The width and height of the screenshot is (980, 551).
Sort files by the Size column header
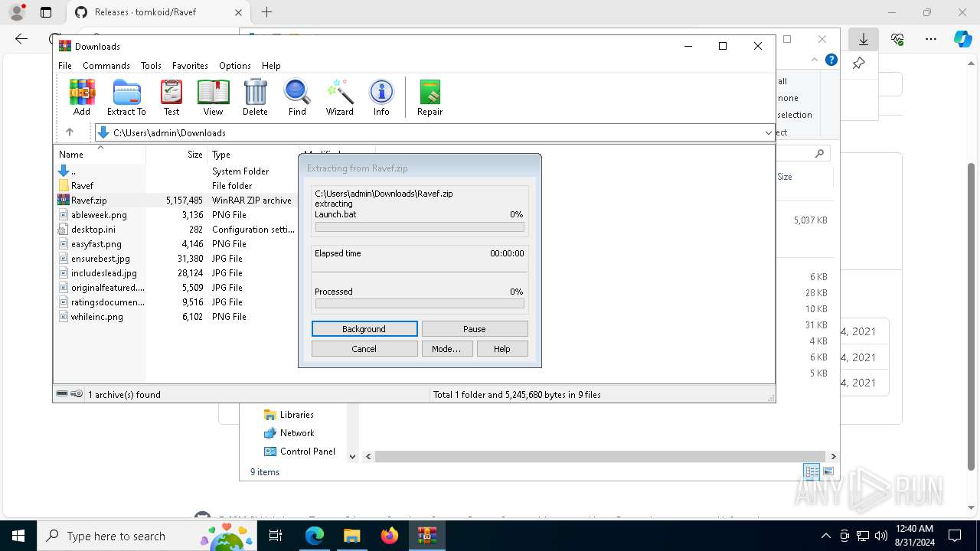click(x=177, y=154)
